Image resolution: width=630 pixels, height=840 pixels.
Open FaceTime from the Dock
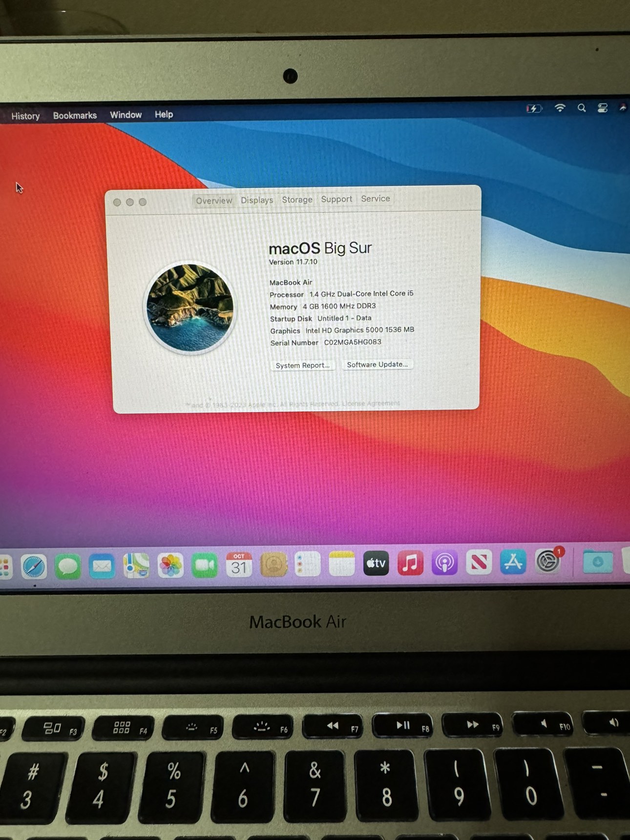205,565
